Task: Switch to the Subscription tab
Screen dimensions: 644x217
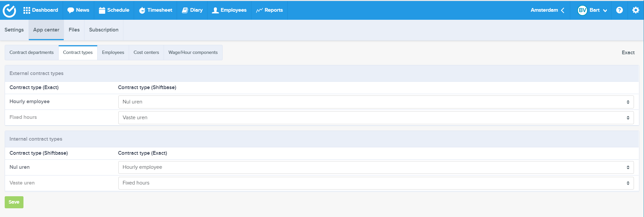Action: [x=104, y=30]
